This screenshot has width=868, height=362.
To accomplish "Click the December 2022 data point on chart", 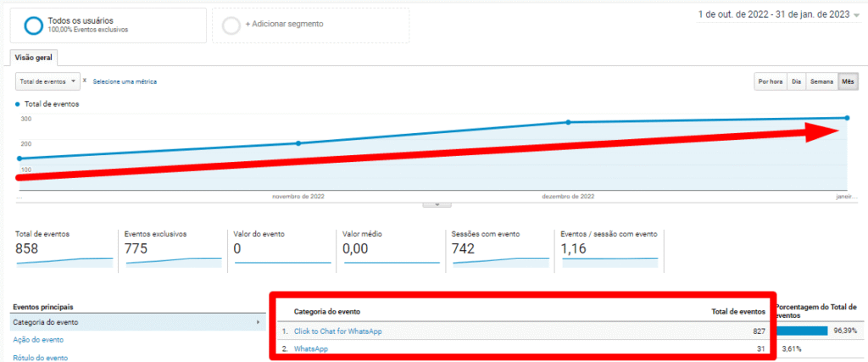I will click(569, 122).
